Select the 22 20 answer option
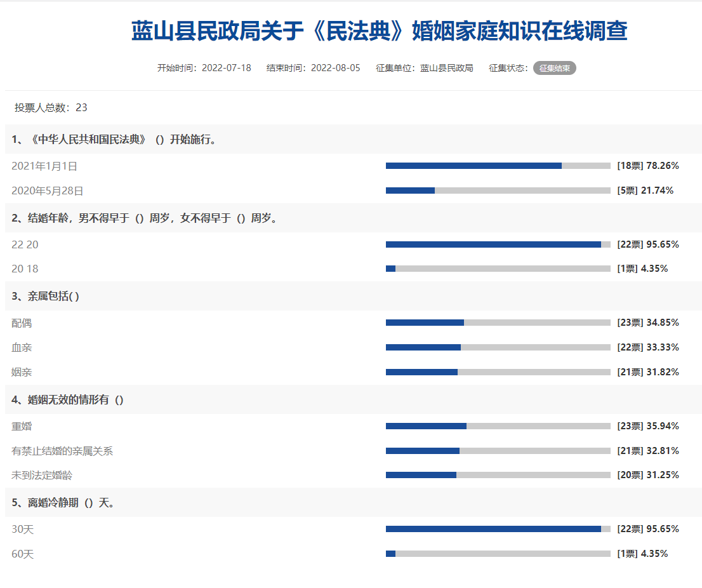This screenshot has width=702, height=588. pos(25,244)
